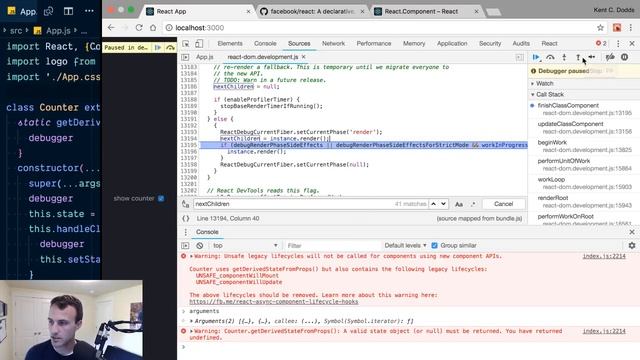Click the page resume button in overlay
The image size is (640, 360).
[158, 48]
